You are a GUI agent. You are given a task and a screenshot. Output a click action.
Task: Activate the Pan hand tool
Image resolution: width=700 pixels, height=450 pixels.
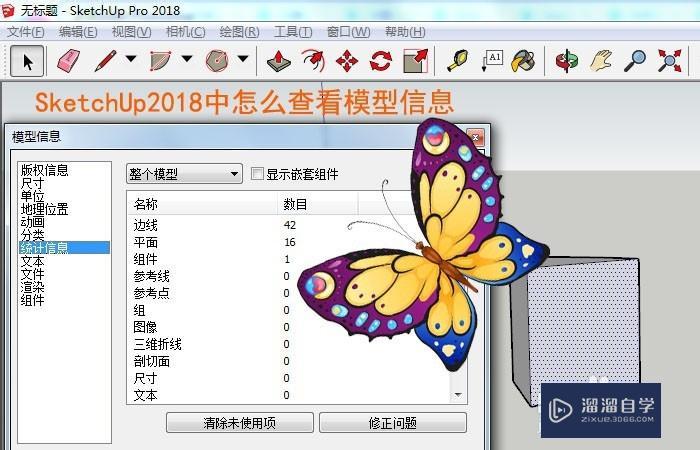click(x=601, y=61)
